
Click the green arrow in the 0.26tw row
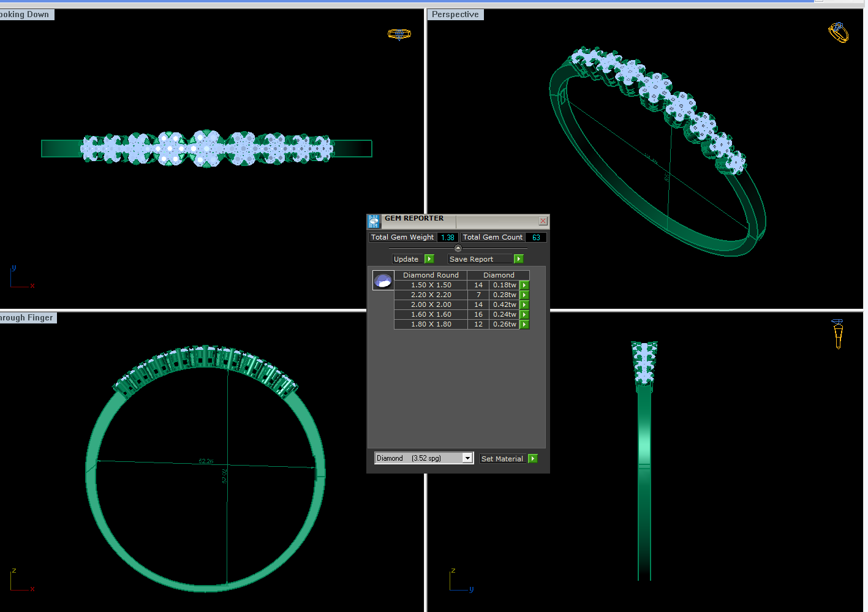524,325
